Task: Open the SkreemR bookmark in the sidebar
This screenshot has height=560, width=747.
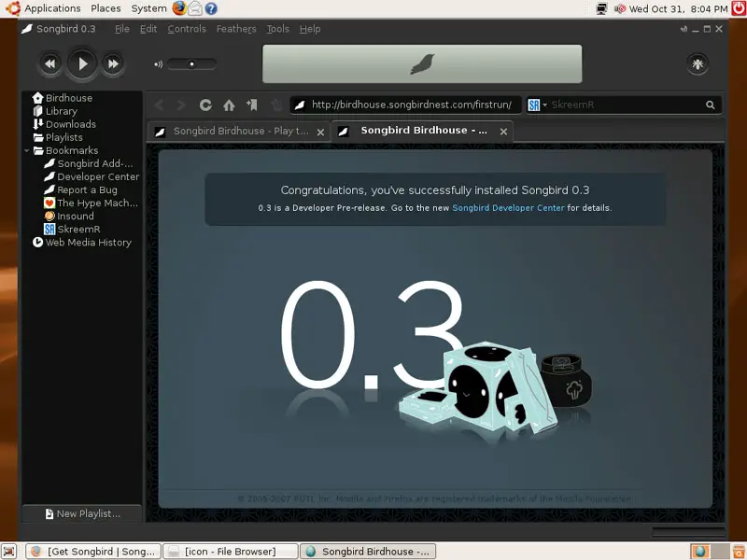Action: 78,229
